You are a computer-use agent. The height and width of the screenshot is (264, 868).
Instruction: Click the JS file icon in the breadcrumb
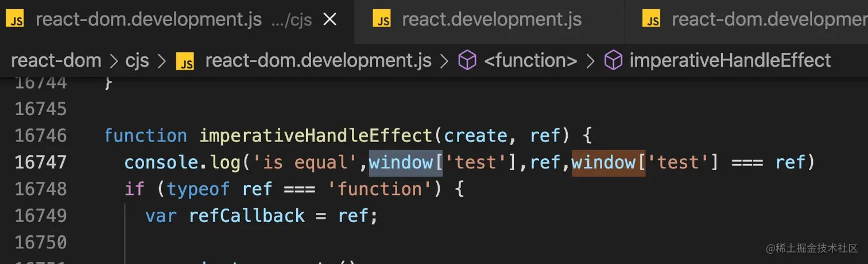tap(184, 60)
